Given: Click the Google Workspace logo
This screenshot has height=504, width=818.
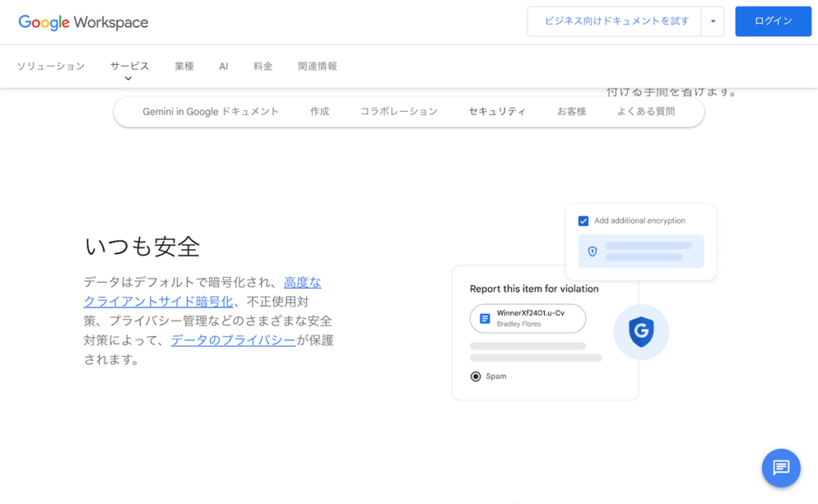Looking at the screenshot, I should pyautogui.click(x=83, y=22).
